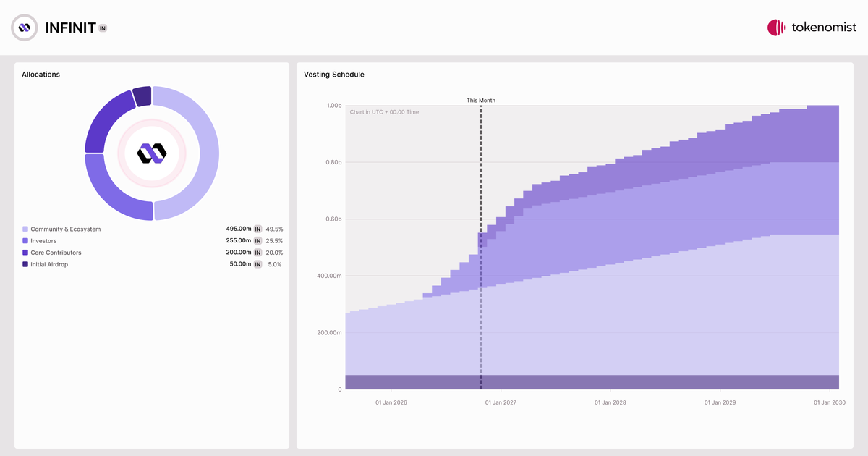Click the 01 Jan 2030 x-axis label
This screenshot has height=456, width=868.
pos(830,402)
